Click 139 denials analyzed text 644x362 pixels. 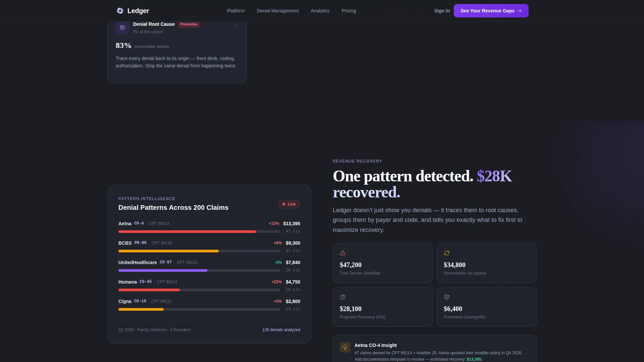281,330
